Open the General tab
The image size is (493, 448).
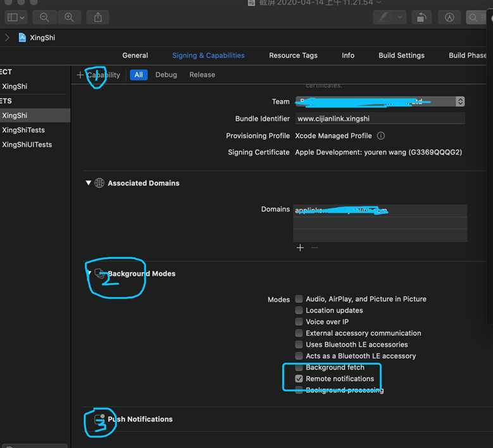coord(135,55)
